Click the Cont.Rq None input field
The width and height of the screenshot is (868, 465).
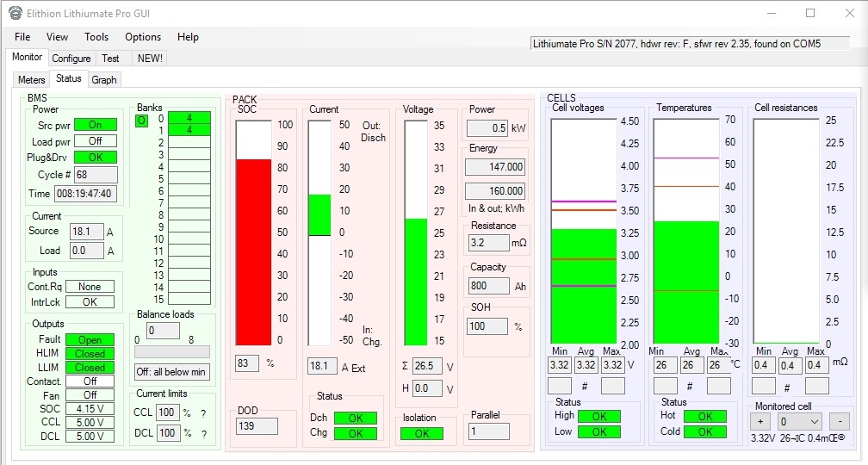point(90,287)
